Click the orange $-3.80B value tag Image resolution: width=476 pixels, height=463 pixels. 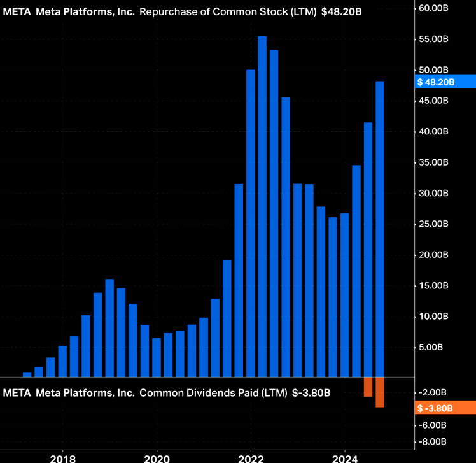[445, 408]
